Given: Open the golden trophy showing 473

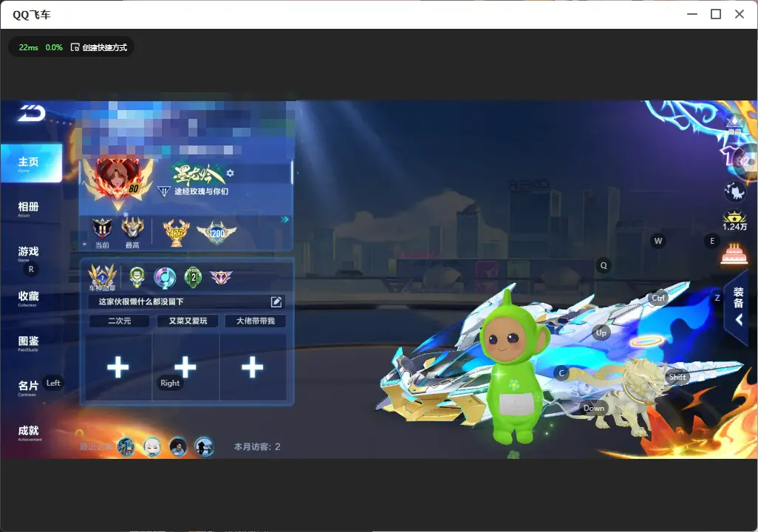Looking at the screenshot, I should click(x=177, y=233).
